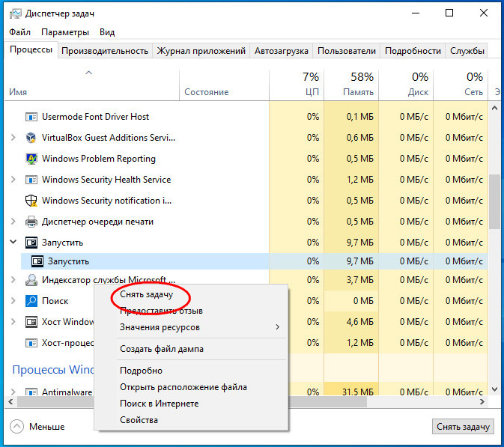Expand VirtualBox Guest Additions Service row
This screenshot has height=447, width=504.
click(13, 138)
